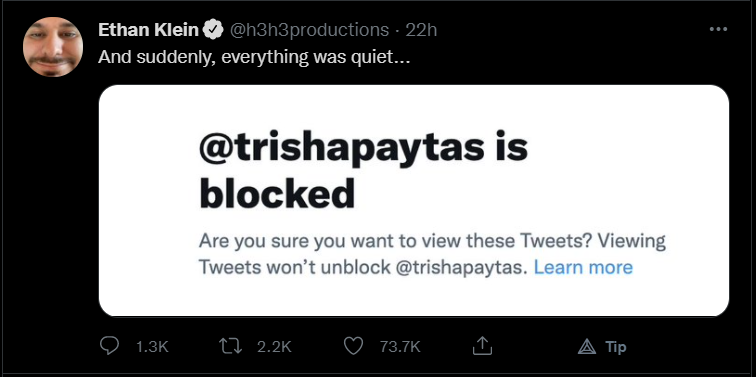The image size is (756, 377).
Task: Click the verified checkmark badge
Action: (x=213, y=30)
